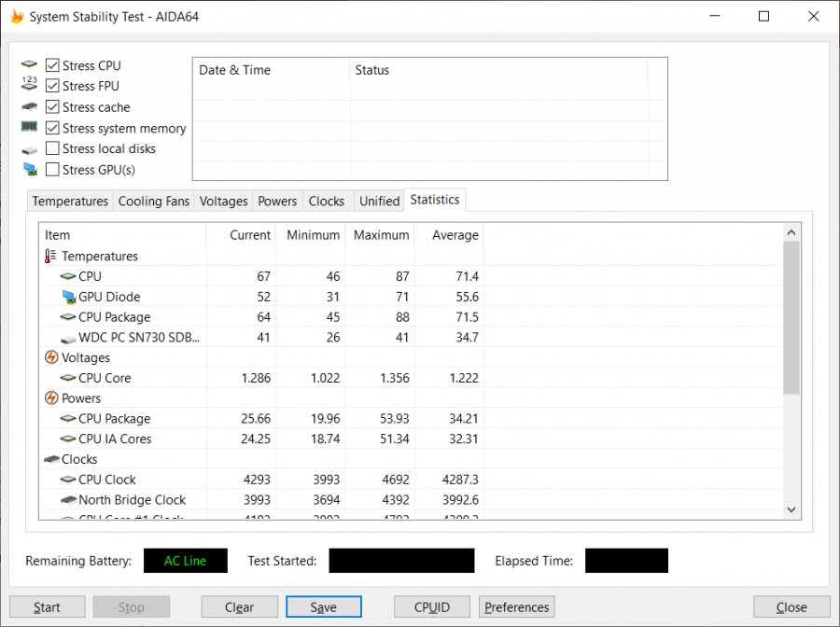Click the drive icon of WDC PC SN730 row
Screen dimensions: 840x627
[x=68, y=340]
